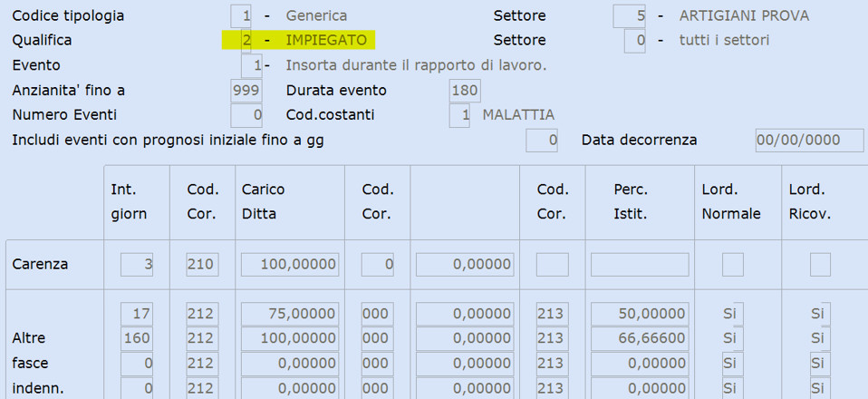Click the tutti i settori text
The width and height of the screenshot is (868, 399).
coord(724,41)
